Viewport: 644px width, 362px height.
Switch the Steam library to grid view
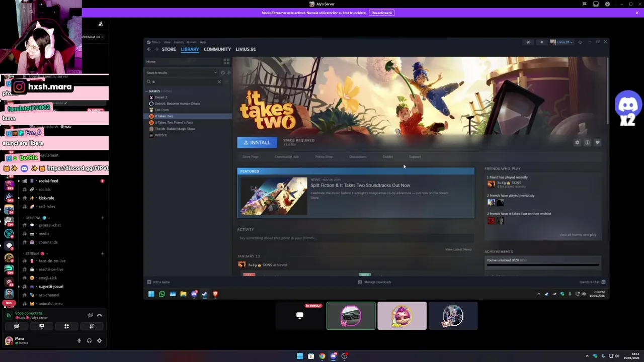[226, 61]
